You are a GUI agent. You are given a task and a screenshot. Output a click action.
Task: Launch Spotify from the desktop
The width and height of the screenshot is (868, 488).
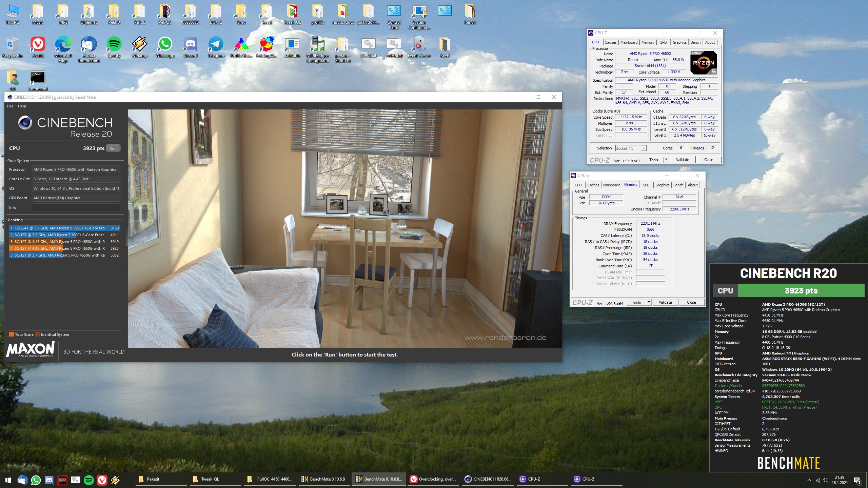[114, 47]
